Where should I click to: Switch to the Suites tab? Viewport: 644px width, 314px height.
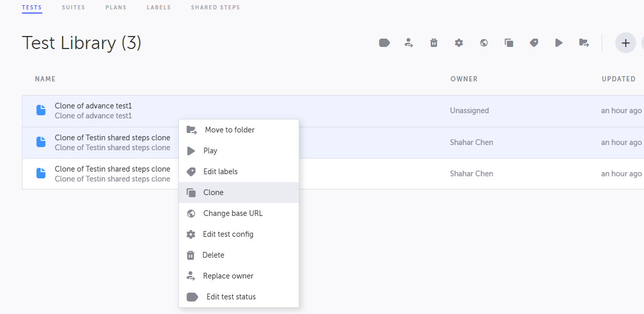pyautogui.click(x=74, y=7)
